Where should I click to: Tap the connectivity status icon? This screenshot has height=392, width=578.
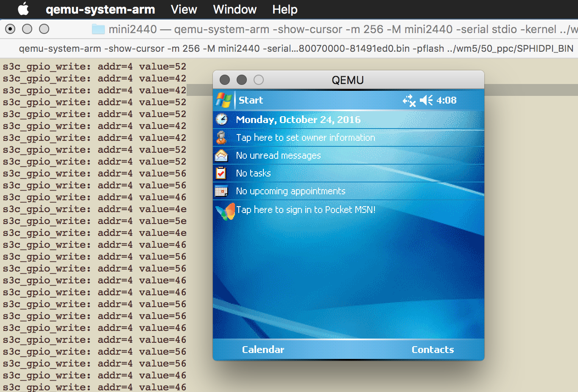[409, 101]
